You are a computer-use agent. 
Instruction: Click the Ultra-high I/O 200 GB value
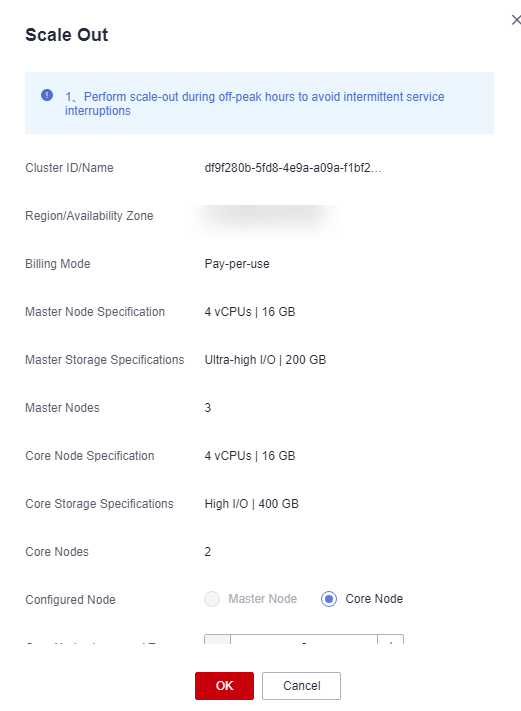click(265, 360)
